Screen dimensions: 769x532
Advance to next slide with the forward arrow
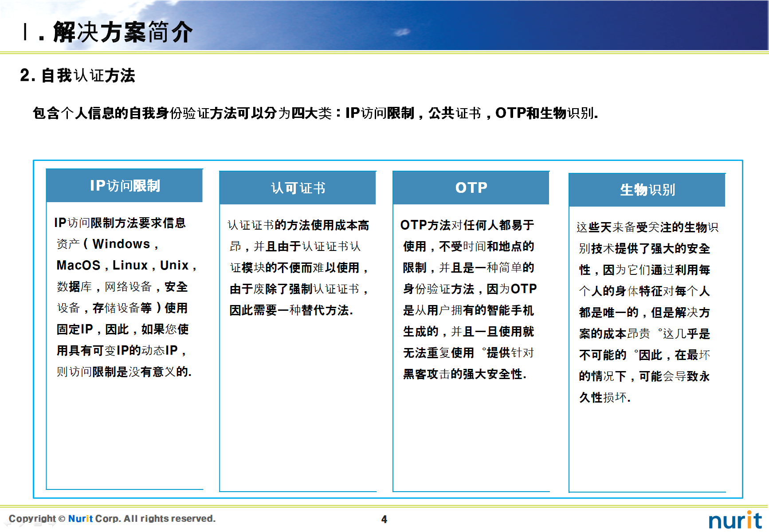(x=52, y=523)
